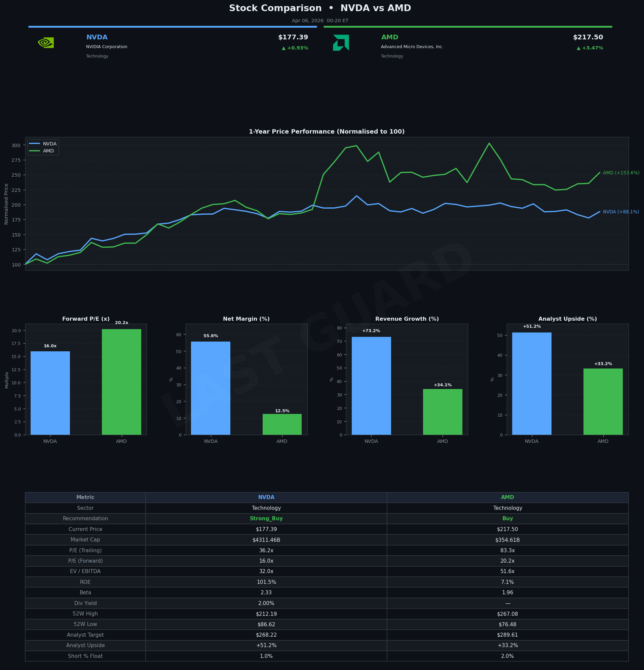Click the NVDA column header in the table
Screen dimensions: 644x670
(x=266, y=497)
